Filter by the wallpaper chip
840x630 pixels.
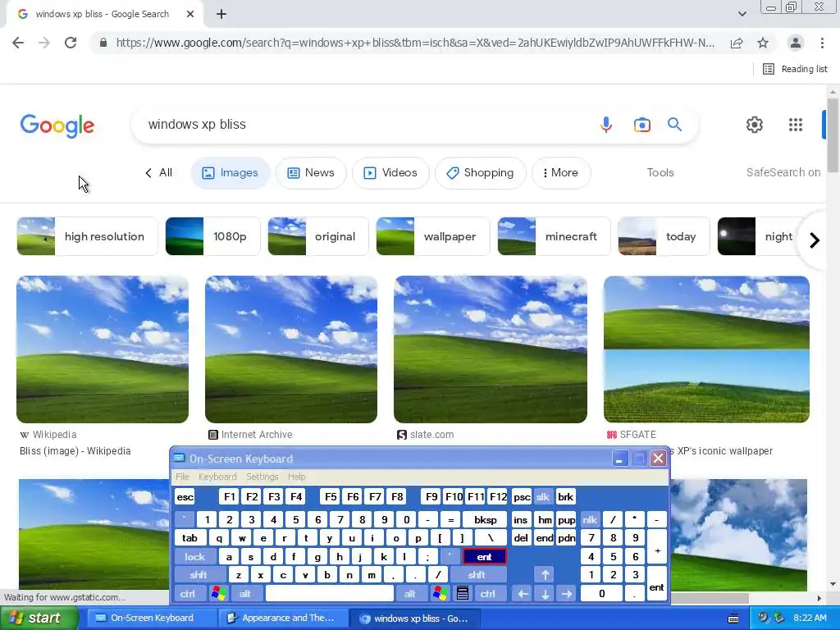click(433, 237)
